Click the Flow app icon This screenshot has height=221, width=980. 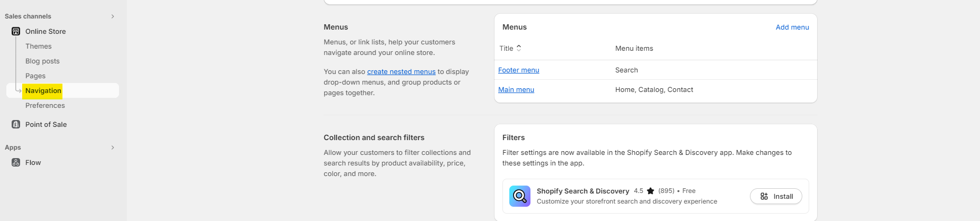(16, 163)
